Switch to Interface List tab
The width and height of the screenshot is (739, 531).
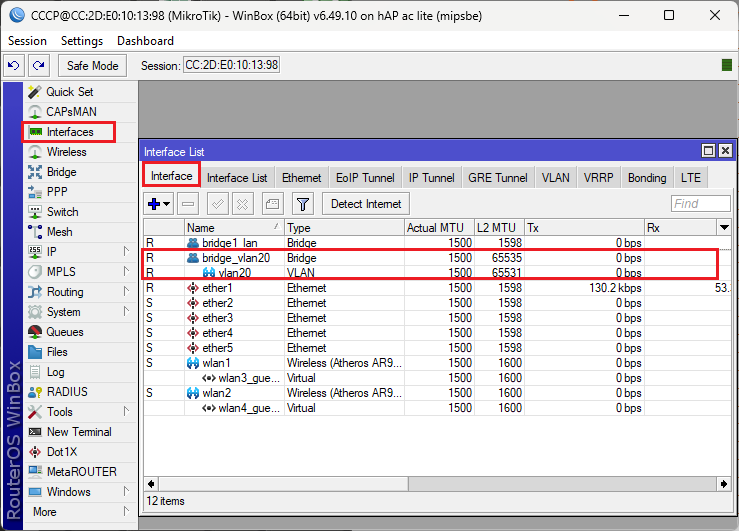(x=237, y=178)
